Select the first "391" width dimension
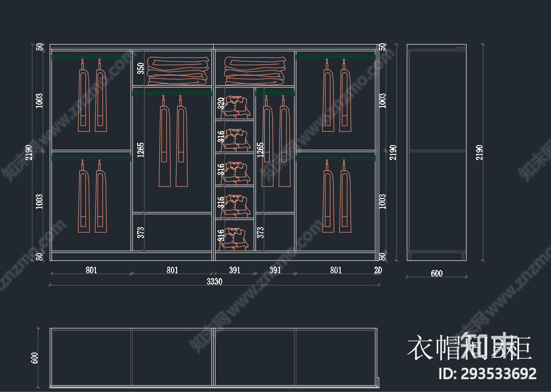The height and width of the screenshot is (392, 551). click(x=234, y=270)
